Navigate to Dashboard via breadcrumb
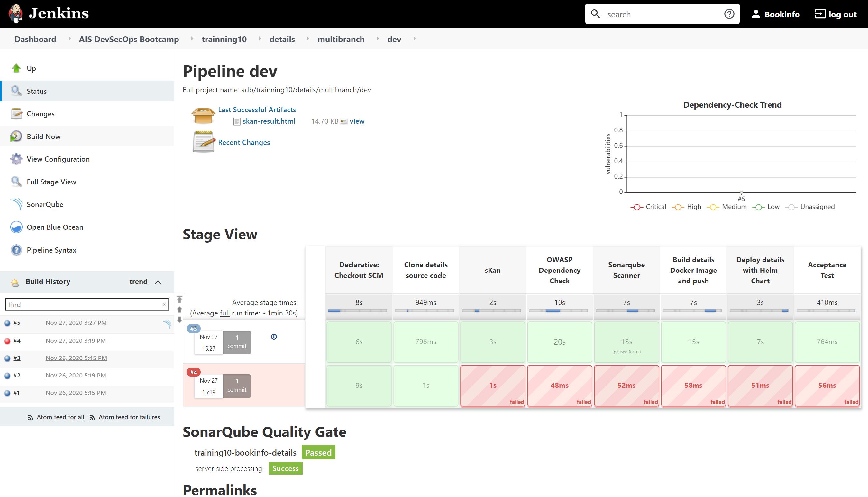The image size is (868, 497). [35, 39]
